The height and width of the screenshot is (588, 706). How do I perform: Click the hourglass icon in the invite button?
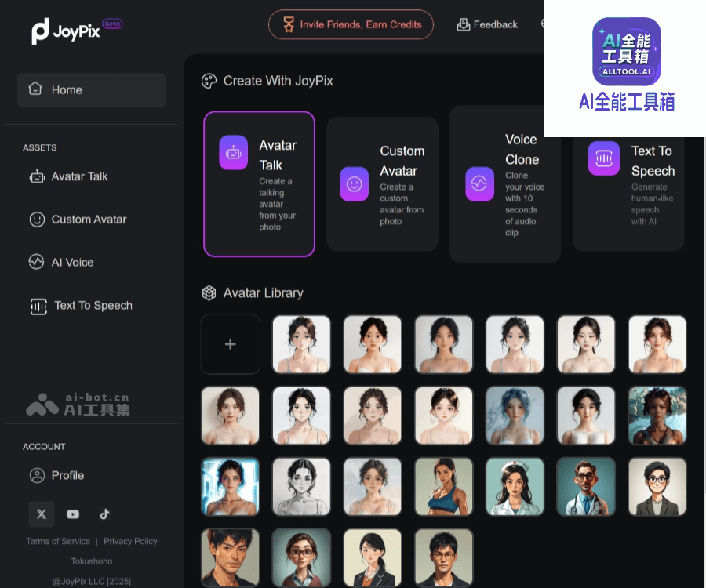pyautogui.click(x=289, y=24)
